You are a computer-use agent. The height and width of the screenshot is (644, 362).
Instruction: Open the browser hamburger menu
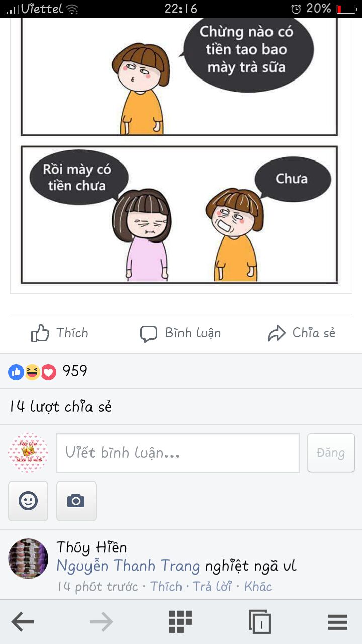click(338, 623)
